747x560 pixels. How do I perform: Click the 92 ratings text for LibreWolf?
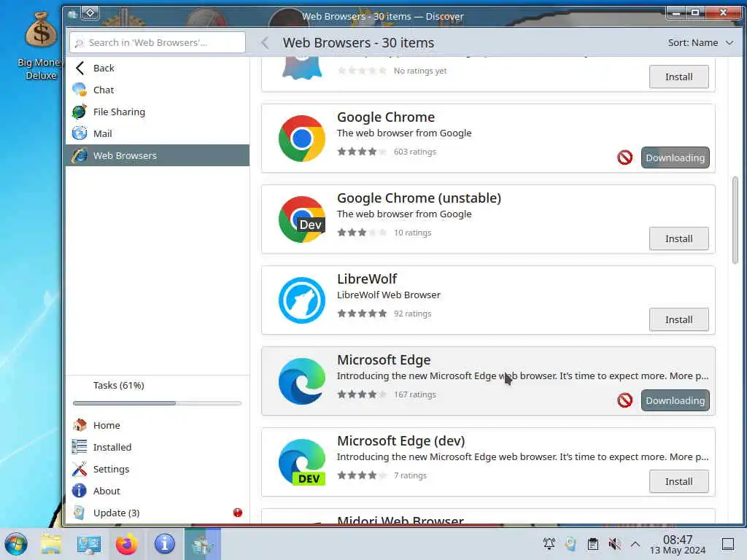click(x=413, y=314)
